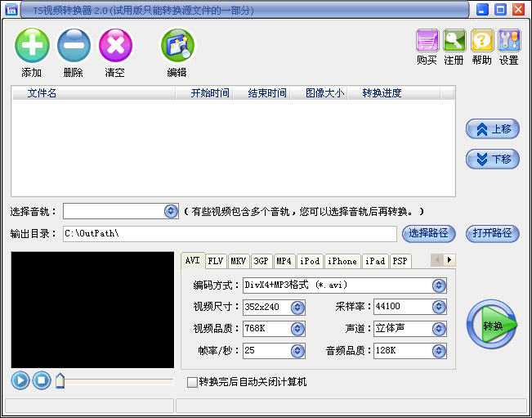The image size is (532, 418).
Task: Switch to the iPhone tab
Action: pyautogui.click(x=342, y=261)
